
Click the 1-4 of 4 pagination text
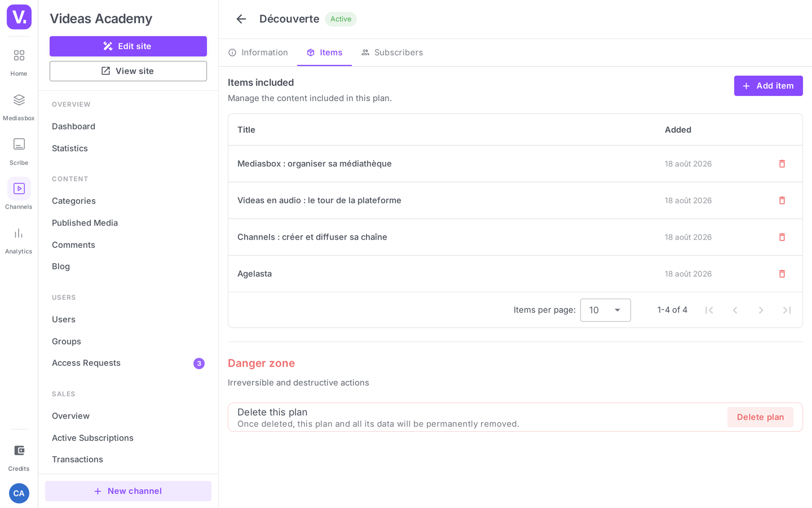click(x=672, y=310)
